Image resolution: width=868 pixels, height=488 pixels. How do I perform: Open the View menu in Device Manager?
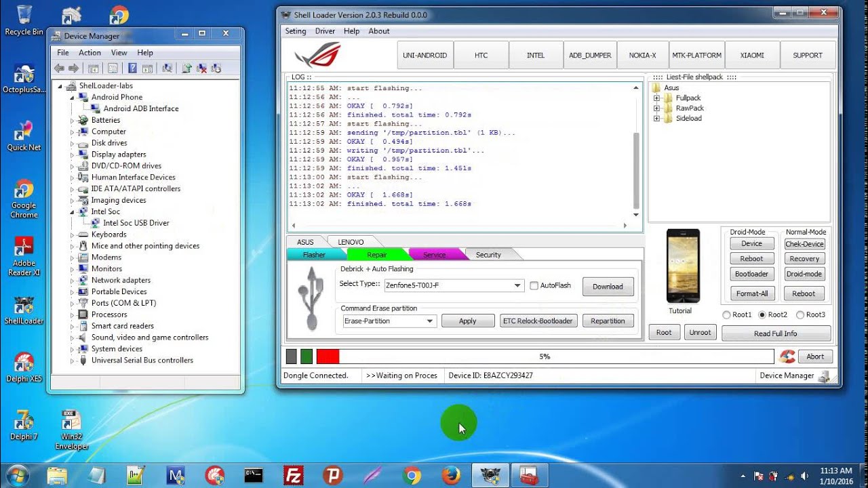[119, 53]
